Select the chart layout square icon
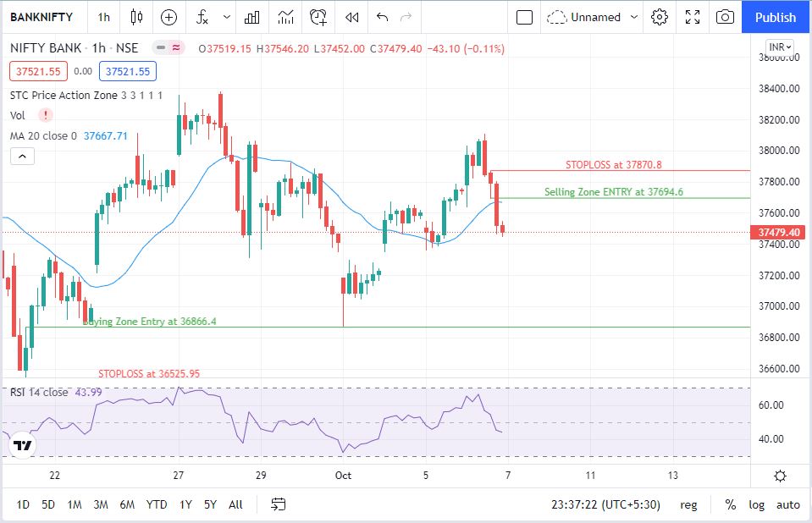Viewport: 812px width, 523px height. click(525, 17)
